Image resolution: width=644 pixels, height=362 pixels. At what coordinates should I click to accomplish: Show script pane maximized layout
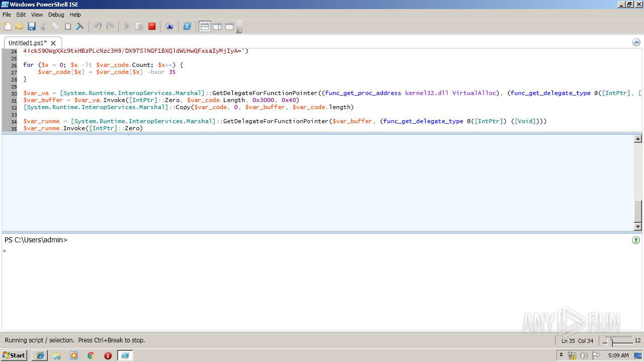click(x=229, y=27)
